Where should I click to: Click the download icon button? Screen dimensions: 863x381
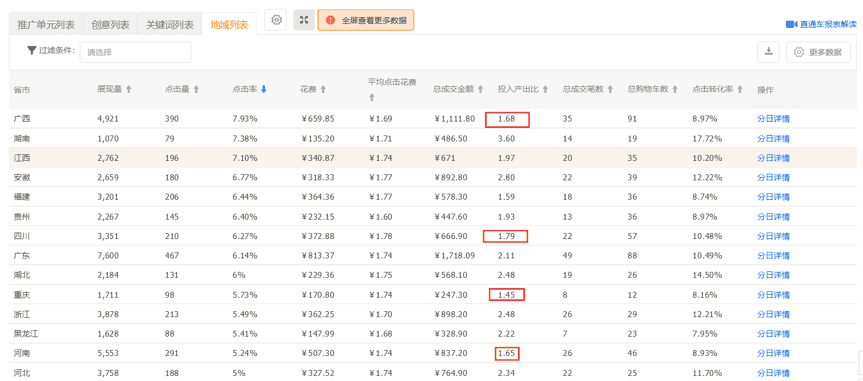[769, 52]
